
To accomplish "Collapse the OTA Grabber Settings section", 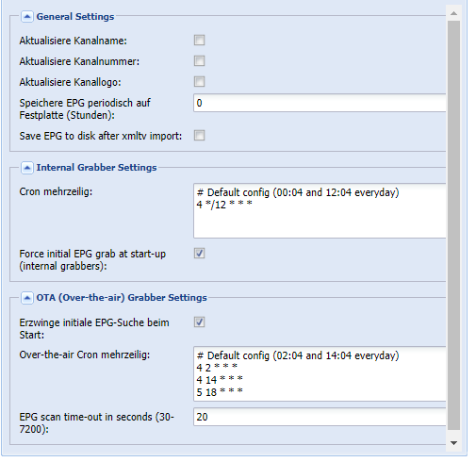I will pos(27,298).
